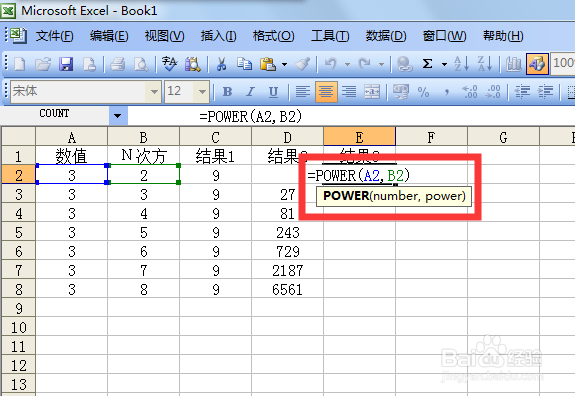Toggle Underline formatting
This screenshot has width=575, height=396.
click(274, 91)
